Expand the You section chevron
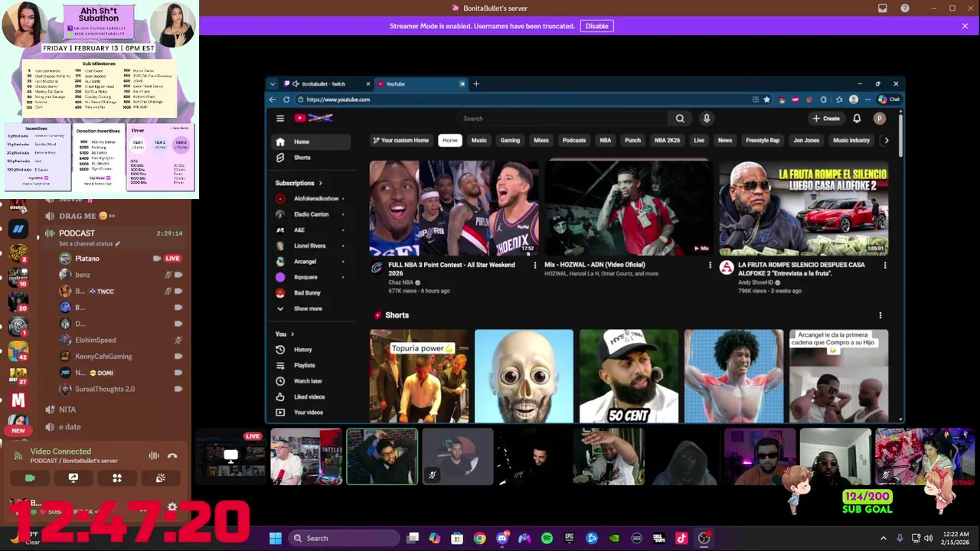This screenshot has height=551, width=980. pyautogui.click(x=292, y=334)
